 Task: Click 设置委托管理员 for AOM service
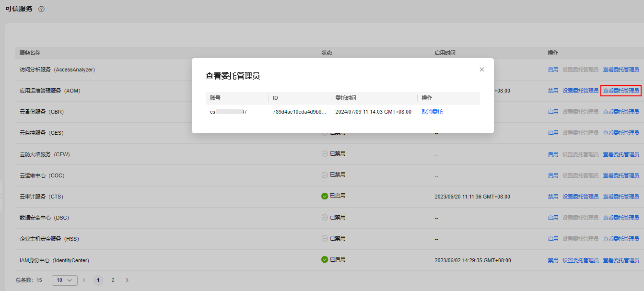click(x=580, y=91)
